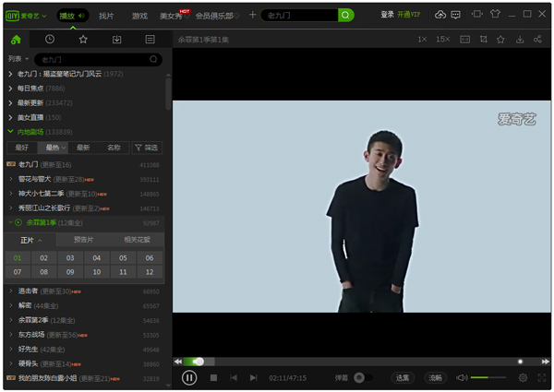Click the green search button in top bar
The width and height of the screenshot is (554, 392).
(345, 15)
